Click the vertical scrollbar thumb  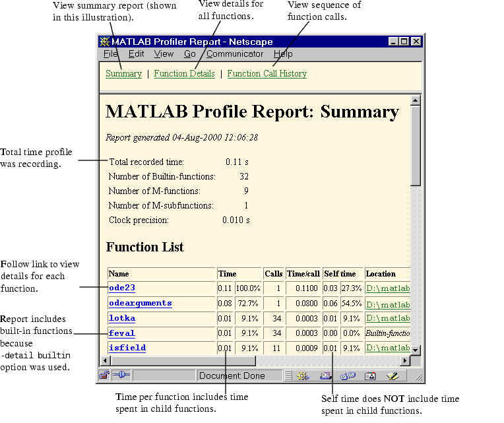pos(416,146)
